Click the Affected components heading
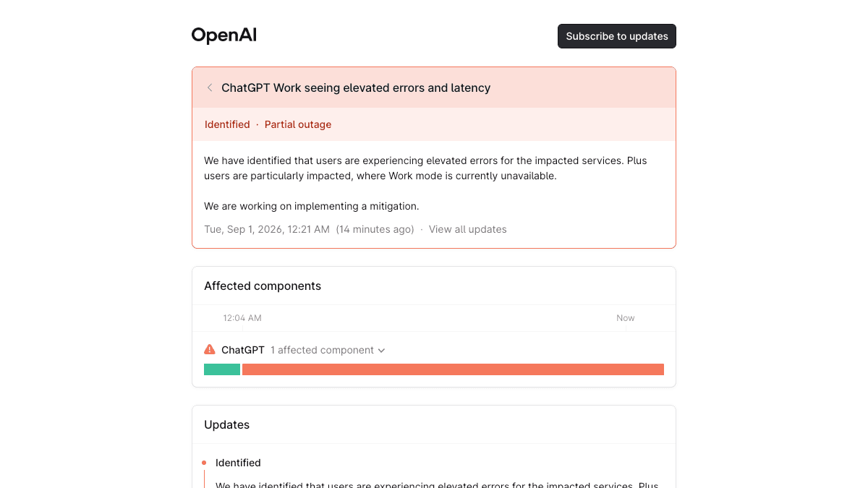 pos(263,286)
